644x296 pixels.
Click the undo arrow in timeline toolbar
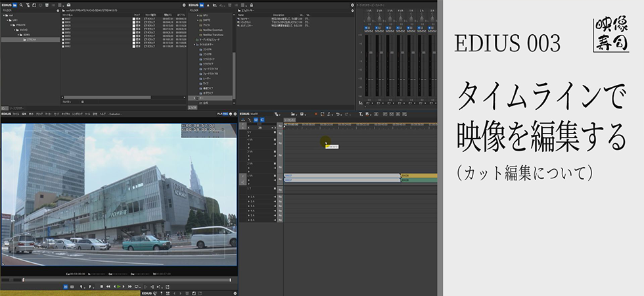(338, 114)
